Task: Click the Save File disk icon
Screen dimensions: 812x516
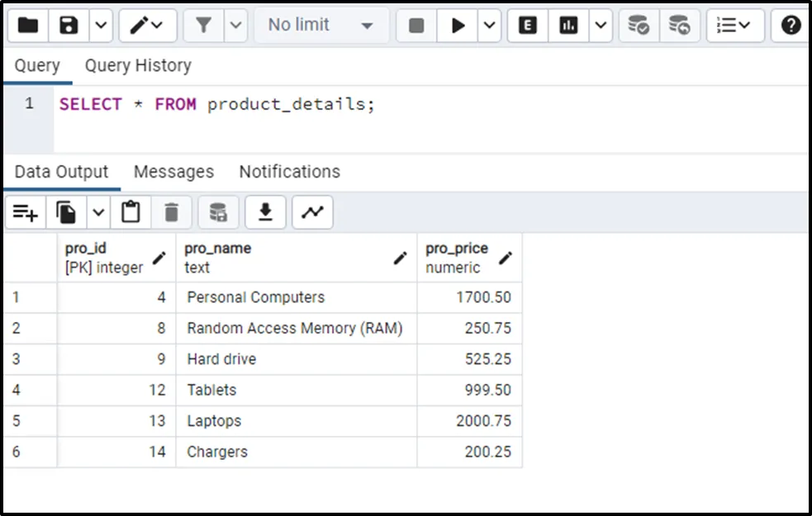Action: click(x=69, y=26)
